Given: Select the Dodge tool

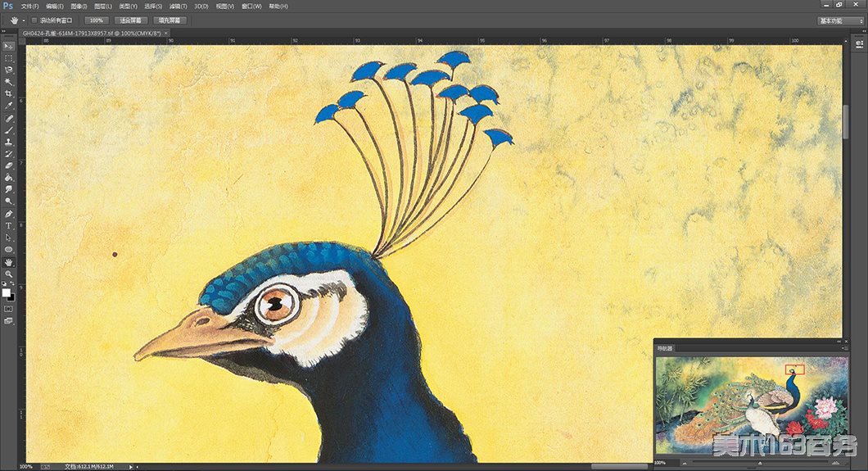Looking at the screenshot, I should (8, 201).
